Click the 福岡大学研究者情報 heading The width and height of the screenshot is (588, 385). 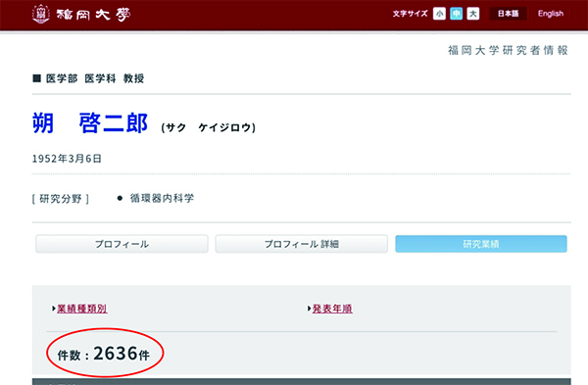508,50
